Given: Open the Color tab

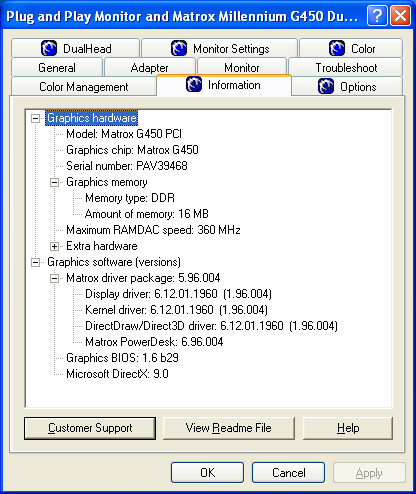Looking at the screenshot, I should [x=351, y=48].
